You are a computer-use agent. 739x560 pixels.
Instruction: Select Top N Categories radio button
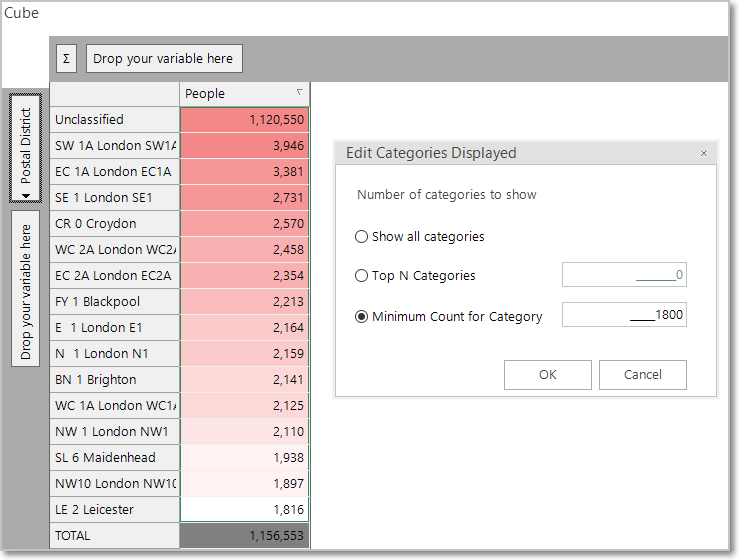pyautogui.click(x=361, y=275)
